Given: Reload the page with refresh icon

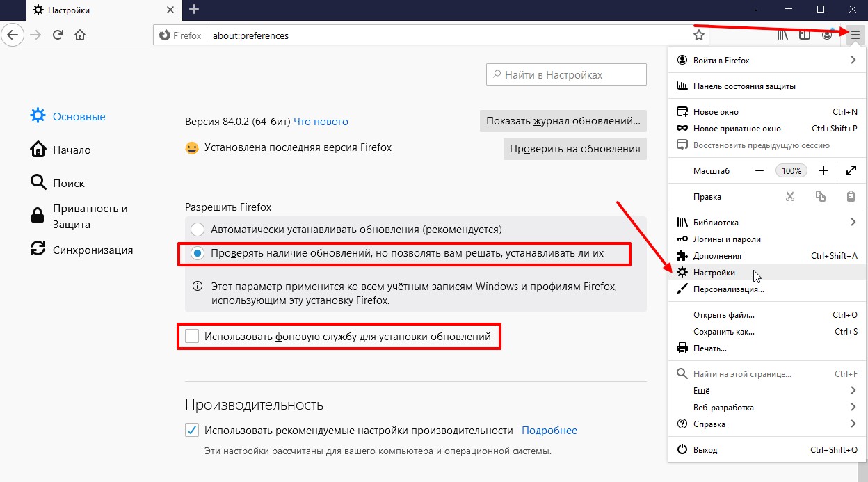Looking at the screenshot, I should point(58,35).
